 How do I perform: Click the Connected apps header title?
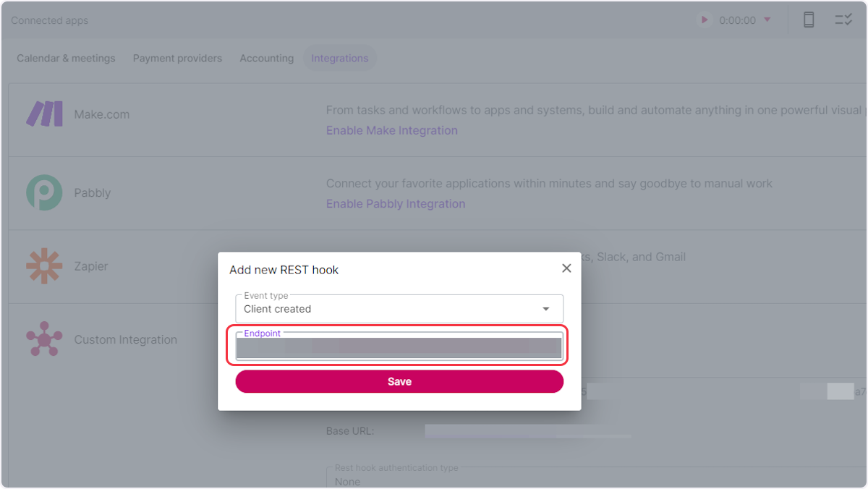[50, 20]
